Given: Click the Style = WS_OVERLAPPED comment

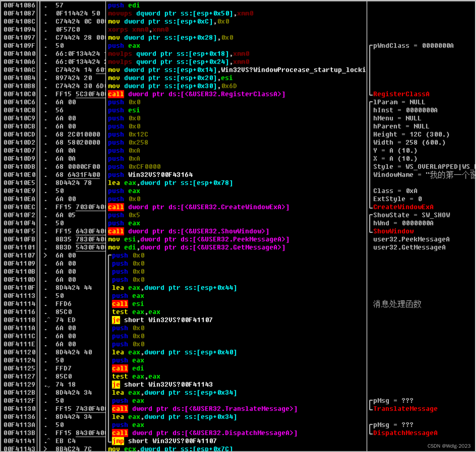Looking at the screenshot, I should tap(424, 167).
